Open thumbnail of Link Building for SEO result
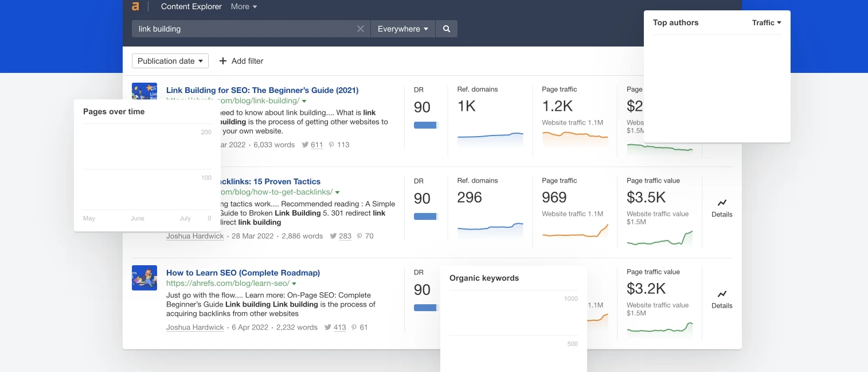The image size is (868, 372). coord(144,90)
